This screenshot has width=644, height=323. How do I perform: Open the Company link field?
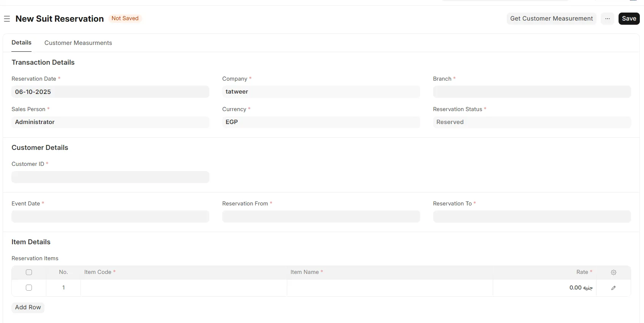[x=321, y=92]
